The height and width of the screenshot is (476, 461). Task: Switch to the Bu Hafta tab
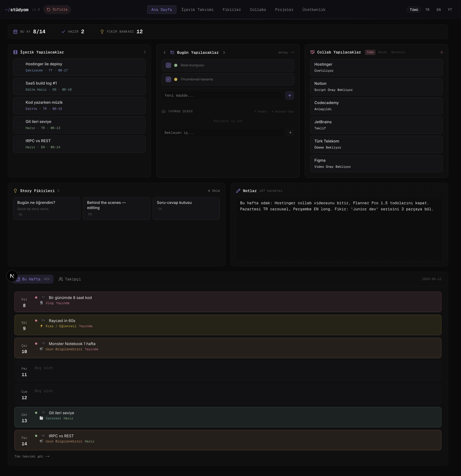33,279
